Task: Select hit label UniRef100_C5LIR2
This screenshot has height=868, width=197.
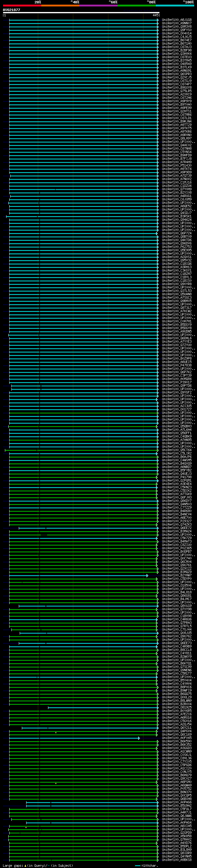Action: pyautogui.click(x=177, y=453)
